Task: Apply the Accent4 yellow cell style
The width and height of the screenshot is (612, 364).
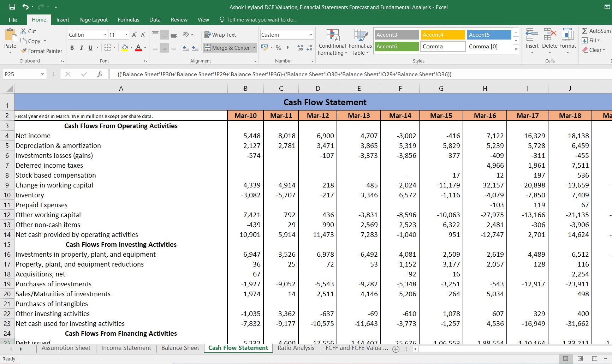Action: [x=442, y=35]
